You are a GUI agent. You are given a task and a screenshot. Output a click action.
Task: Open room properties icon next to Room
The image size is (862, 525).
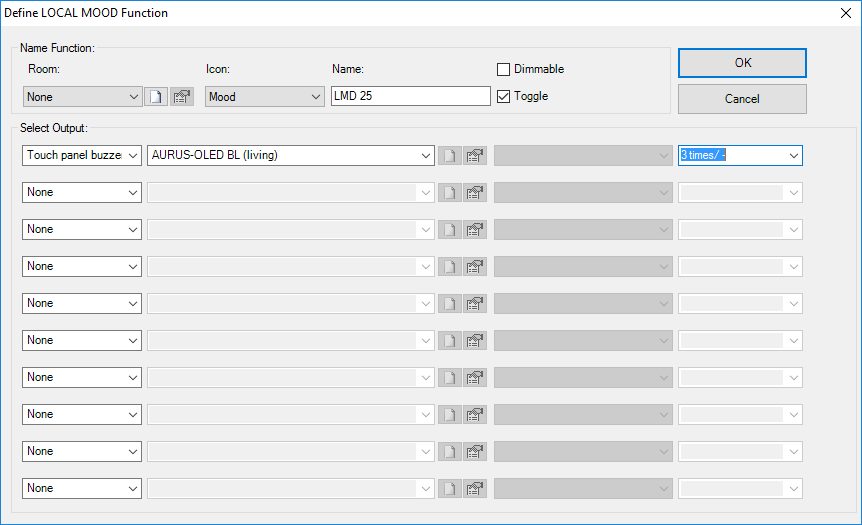[181, 97]
